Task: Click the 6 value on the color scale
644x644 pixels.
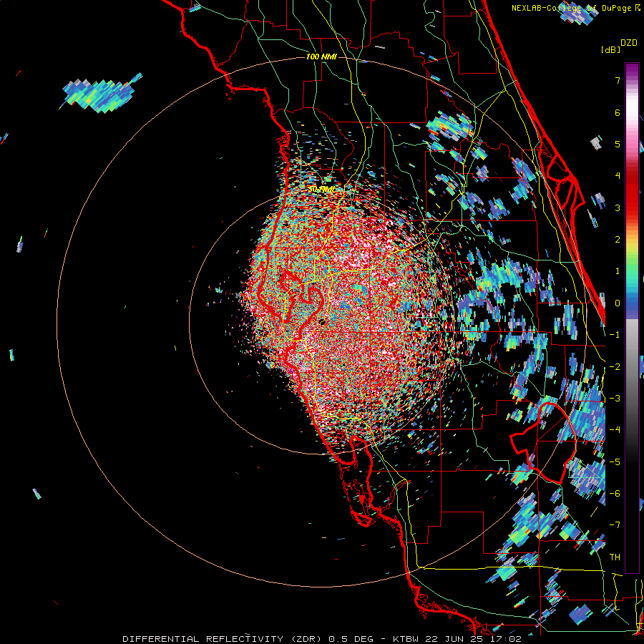Action: [618, 112]
